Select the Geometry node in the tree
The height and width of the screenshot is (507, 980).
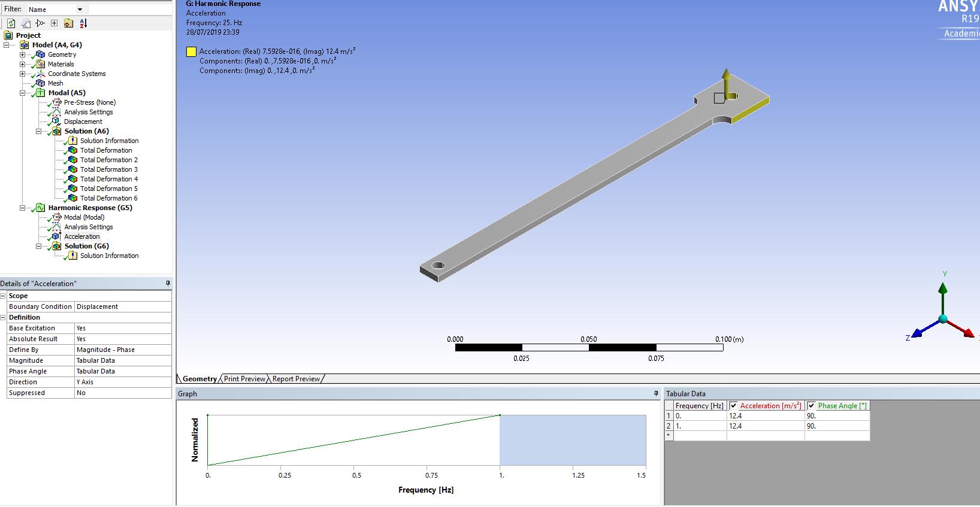(62, 54)
